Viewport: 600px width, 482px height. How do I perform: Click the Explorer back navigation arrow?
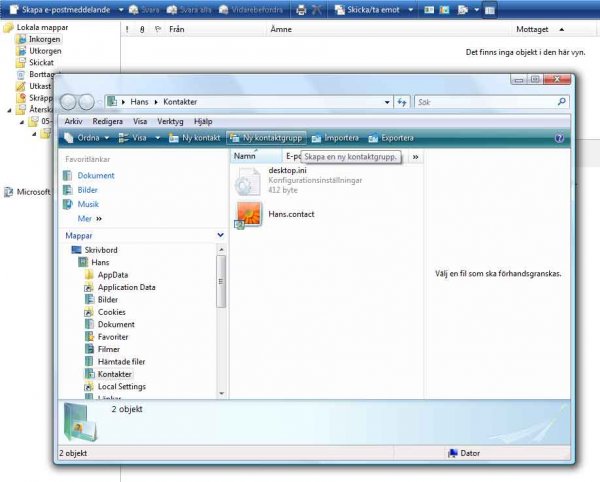coord(70,102)
